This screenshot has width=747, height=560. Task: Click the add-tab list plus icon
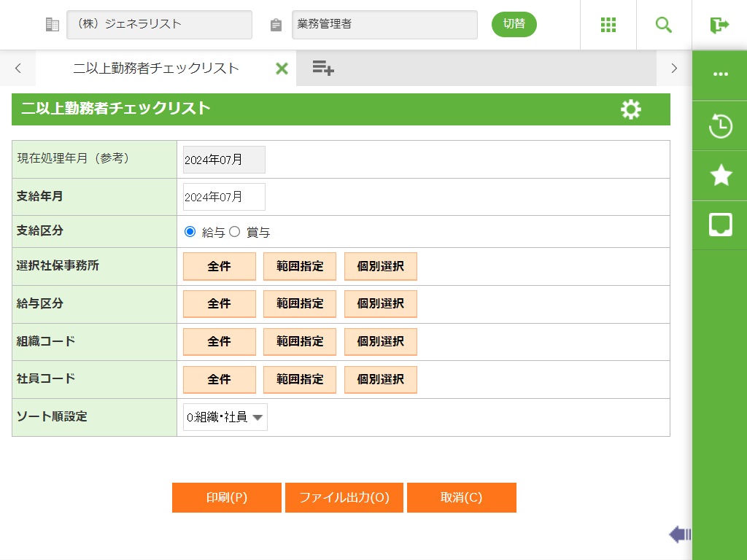pos(323,69)
